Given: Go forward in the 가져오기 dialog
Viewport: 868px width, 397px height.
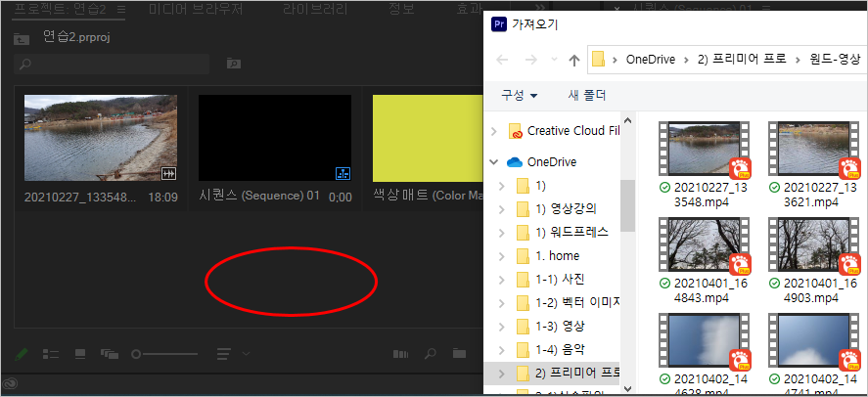Looking at the screenshot, I should pos(530,60).
